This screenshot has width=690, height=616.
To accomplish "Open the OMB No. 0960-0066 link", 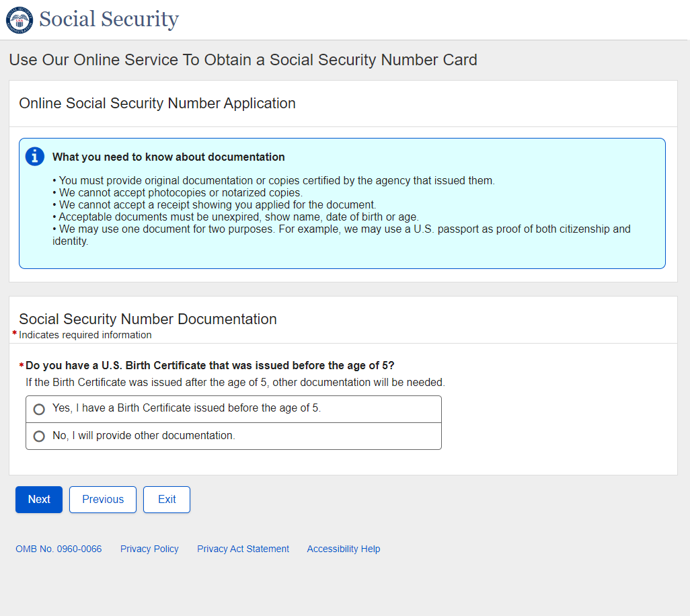I will tap(59, 549).
